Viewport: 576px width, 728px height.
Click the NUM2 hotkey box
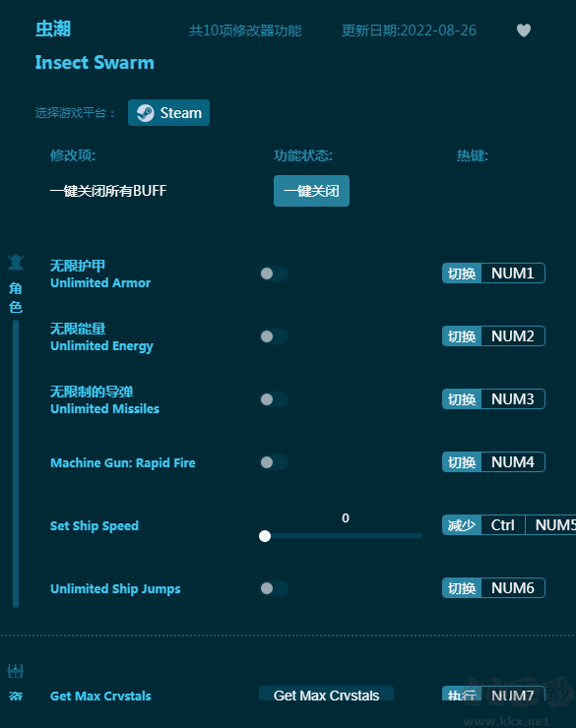tap(513, 336)
